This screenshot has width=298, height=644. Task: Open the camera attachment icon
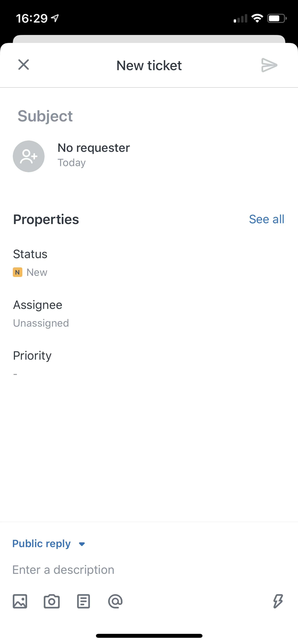pyautogui.click(x=52, y=601)
